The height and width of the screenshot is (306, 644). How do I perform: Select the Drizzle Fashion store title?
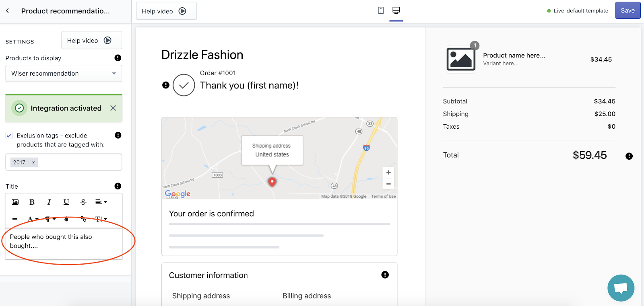tap(202, 55)
